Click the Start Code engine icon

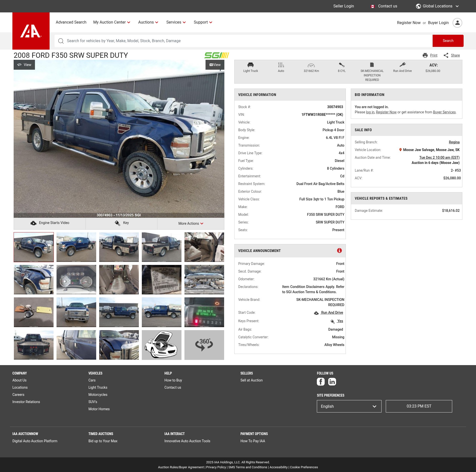point(316,313)
